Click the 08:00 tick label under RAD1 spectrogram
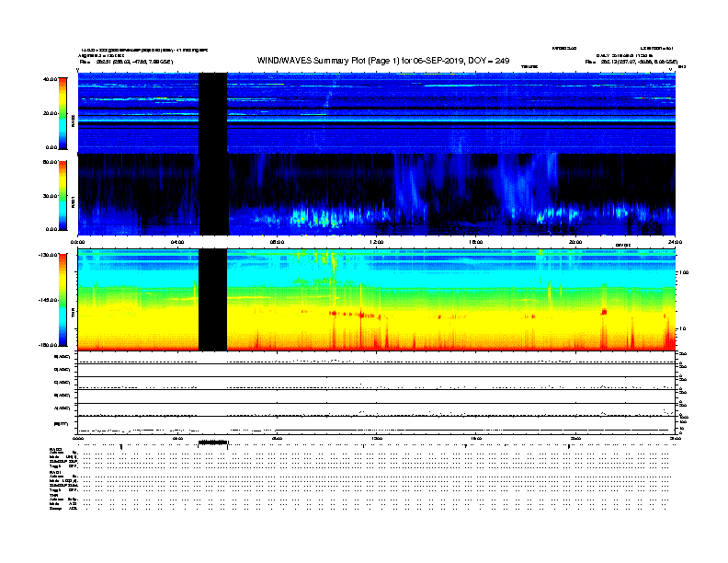 (x=277, y=242)
